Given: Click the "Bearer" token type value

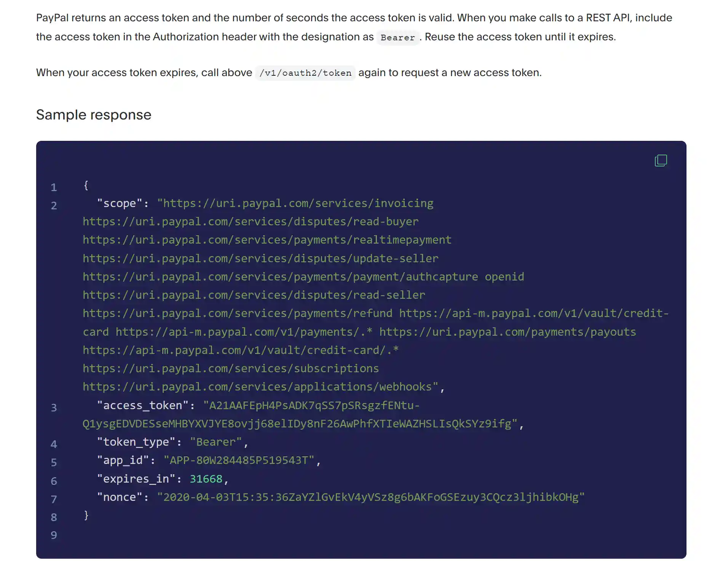Looking at the screenshot, I should [216, 442].
